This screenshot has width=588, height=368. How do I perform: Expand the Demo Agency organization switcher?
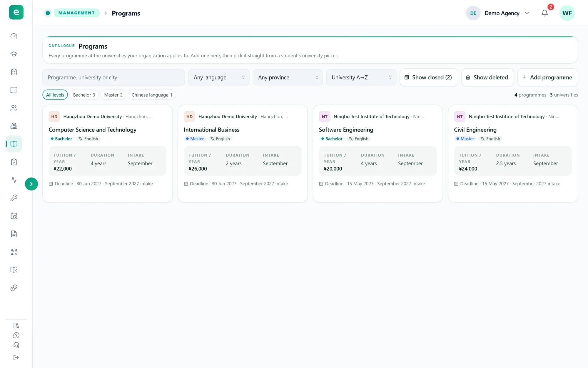click(498, 13)
